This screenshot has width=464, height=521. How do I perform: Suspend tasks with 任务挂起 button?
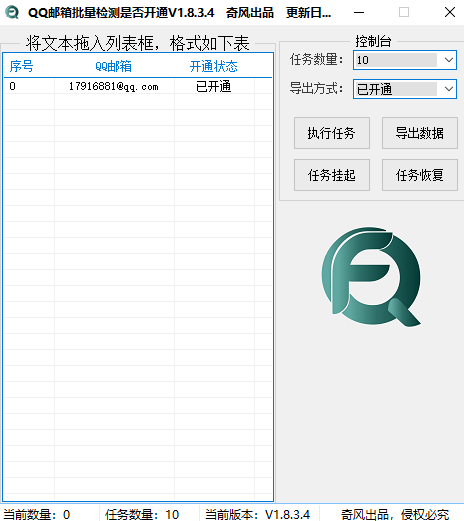pos(332,175)
